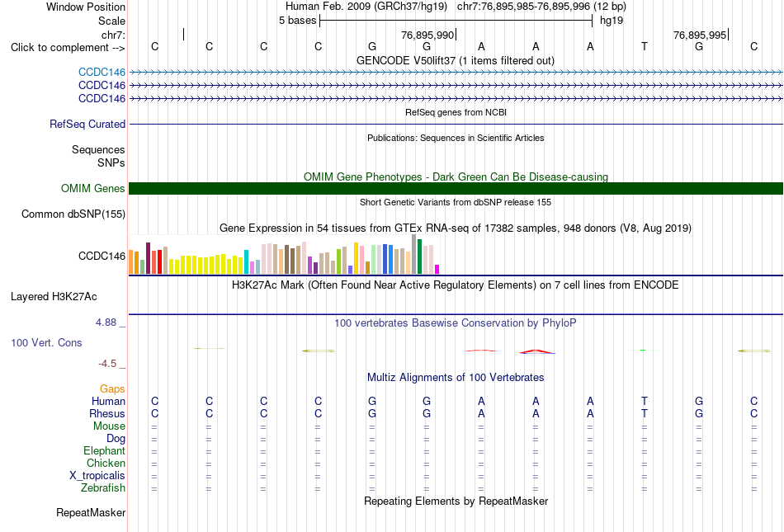This screenshot has width=784, height=532.
Task: Select the Human alignment row label
Action: coord(108,401)
